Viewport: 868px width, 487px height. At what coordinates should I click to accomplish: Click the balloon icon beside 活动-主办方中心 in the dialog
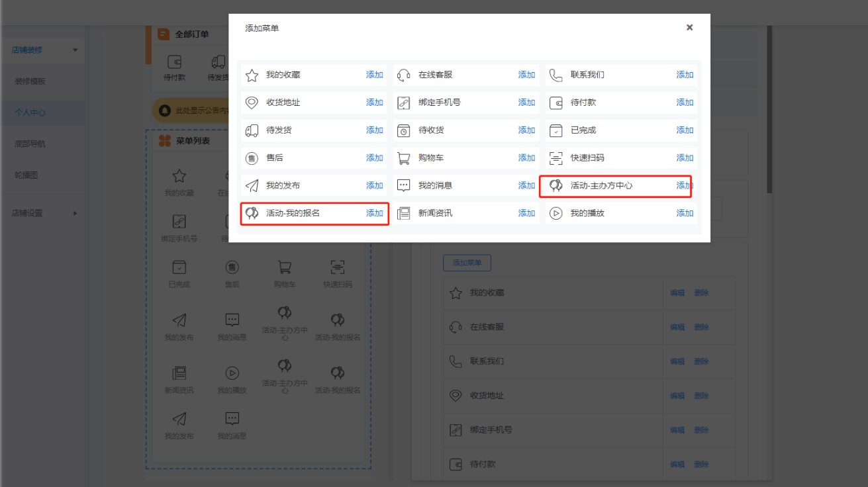click(x=555, y=186)
